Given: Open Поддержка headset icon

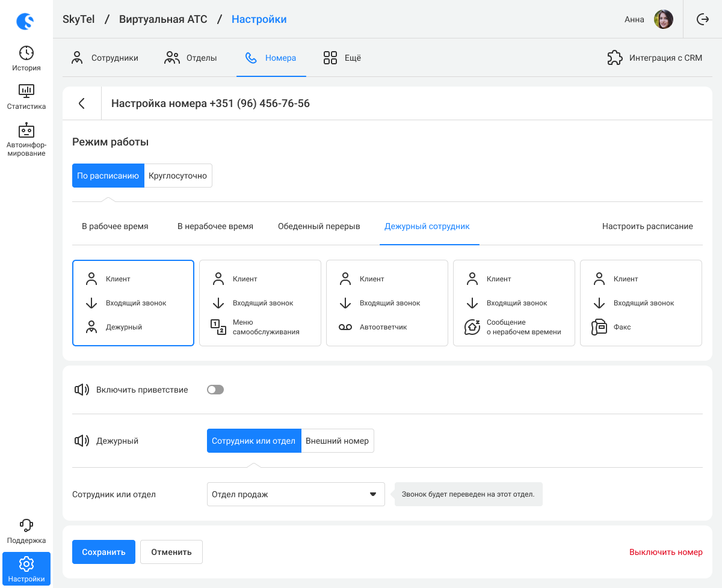Looking at the screenshot, I should click(26, 525).
